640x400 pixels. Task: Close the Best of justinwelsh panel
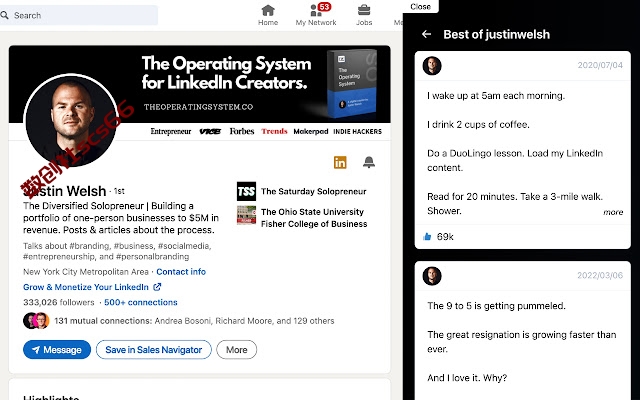420,7
